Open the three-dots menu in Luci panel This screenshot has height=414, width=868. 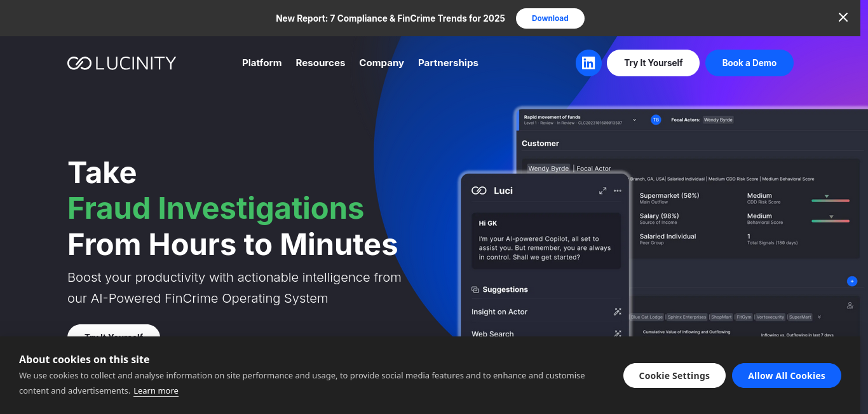[618, 191]
